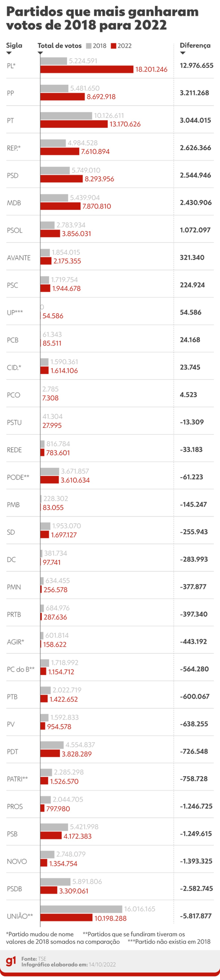Click the gray 2018 legend swatch
This screenshot has height=980, width=220.
[x=89, y=46]
